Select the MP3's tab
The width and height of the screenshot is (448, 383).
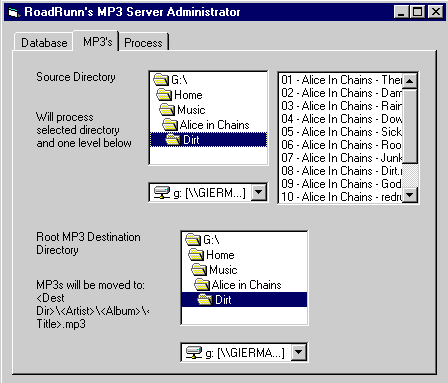pyautogui.click(x=97, y=42)
